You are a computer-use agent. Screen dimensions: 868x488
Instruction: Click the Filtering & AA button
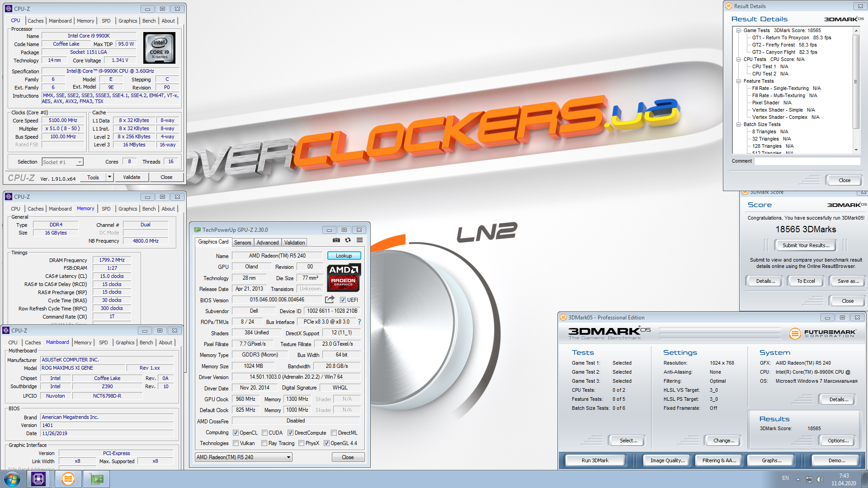point(719,460)
